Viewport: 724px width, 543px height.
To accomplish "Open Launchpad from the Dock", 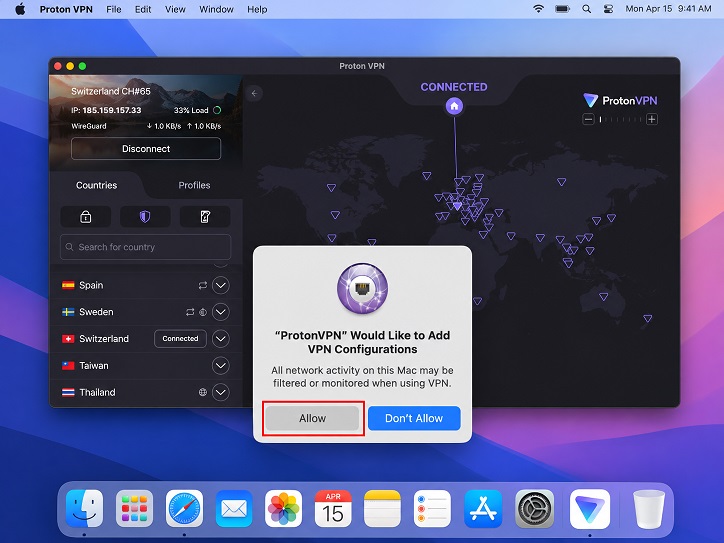I will pos(134,508).
